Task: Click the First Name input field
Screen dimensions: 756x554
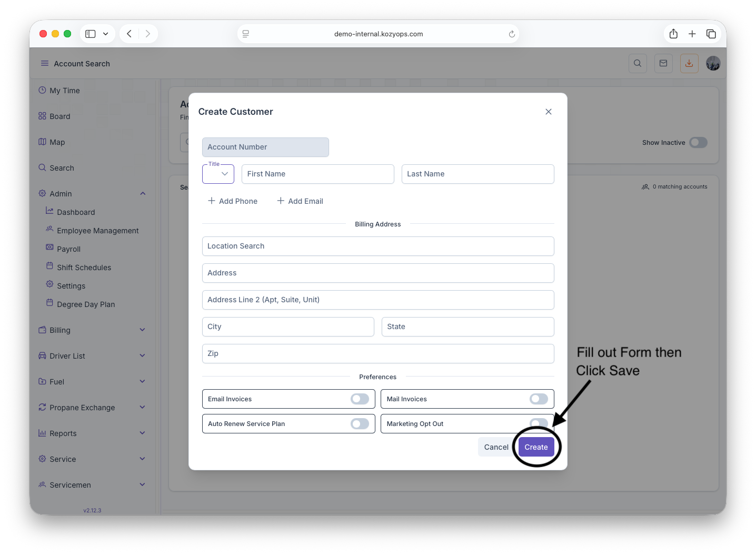Action: coord(317,174)
